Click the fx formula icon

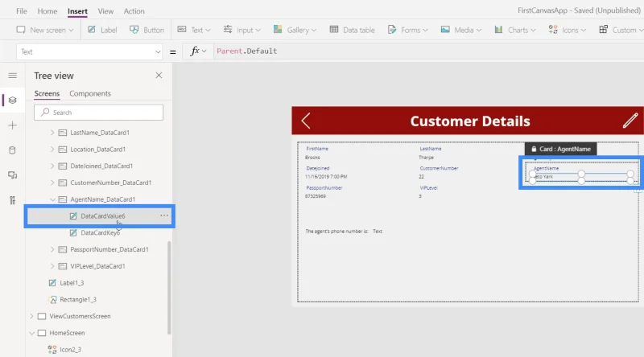(x=195, y=51)
